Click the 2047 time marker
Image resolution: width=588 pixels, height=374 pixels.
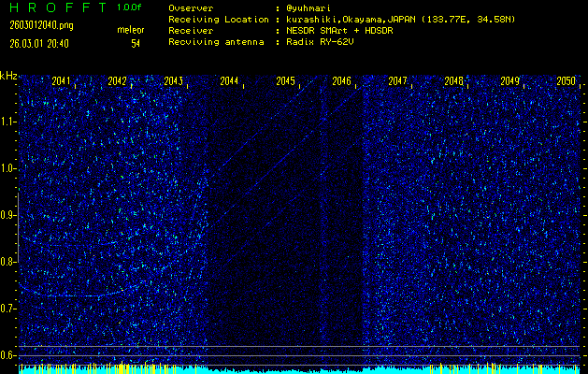point(397,81)
